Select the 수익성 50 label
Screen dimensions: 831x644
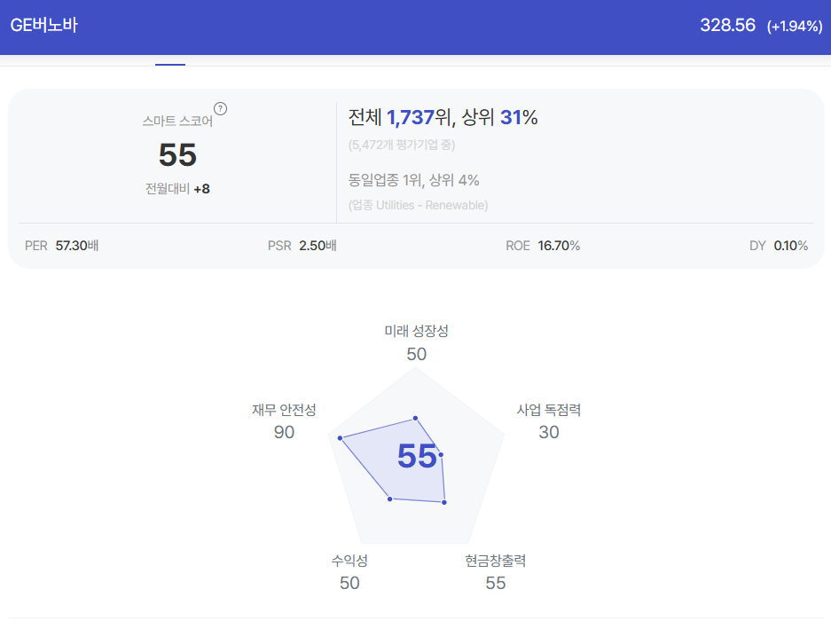tap(349, 572)
